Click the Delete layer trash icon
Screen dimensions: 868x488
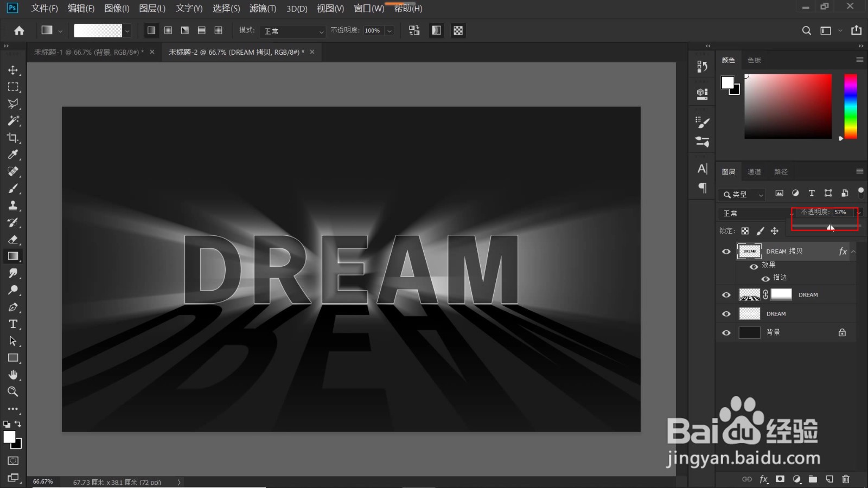846,479
